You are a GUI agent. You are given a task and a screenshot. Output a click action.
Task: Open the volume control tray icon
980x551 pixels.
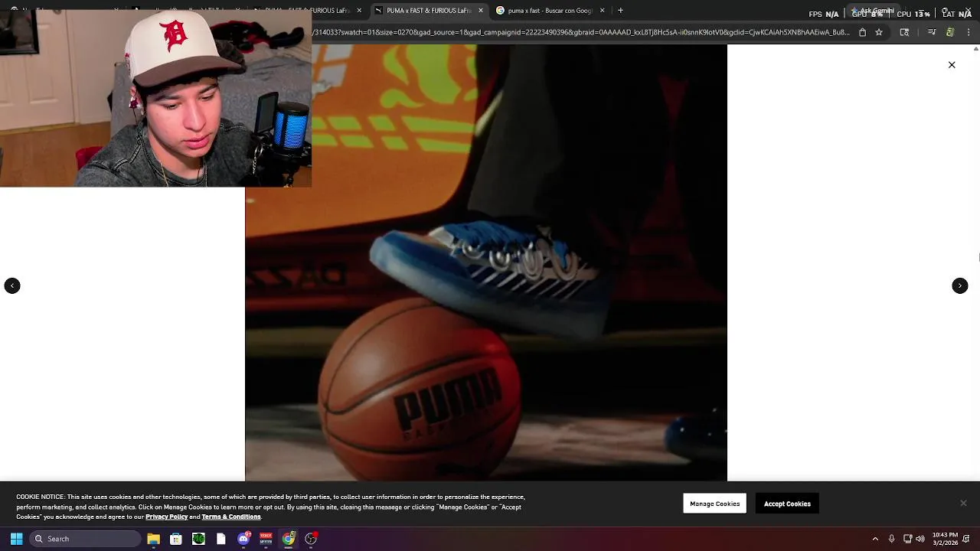click(x=920, y=539)
